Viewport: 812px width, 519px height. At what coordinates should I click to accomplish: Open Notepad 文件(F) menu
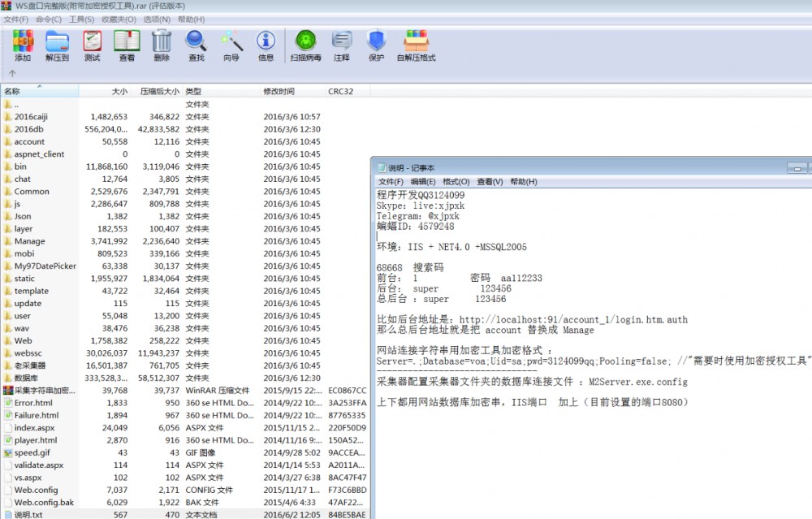(391, 182)
